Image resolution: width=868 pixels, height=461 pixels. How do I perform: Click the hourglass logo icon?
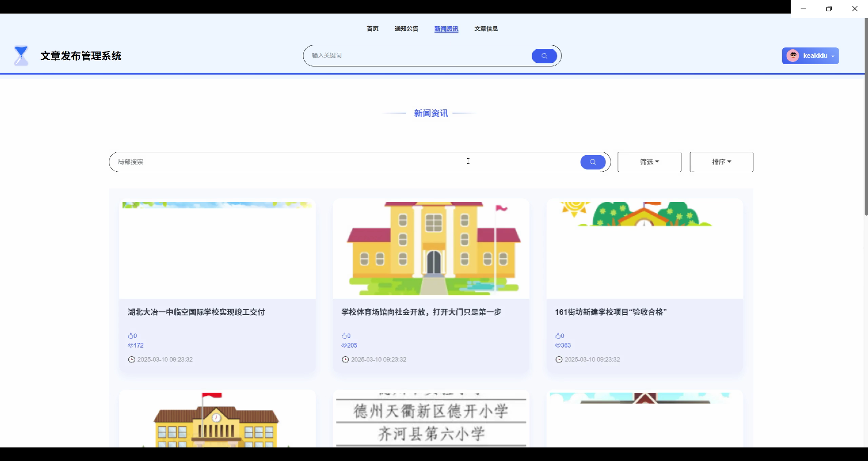[21, 56]
